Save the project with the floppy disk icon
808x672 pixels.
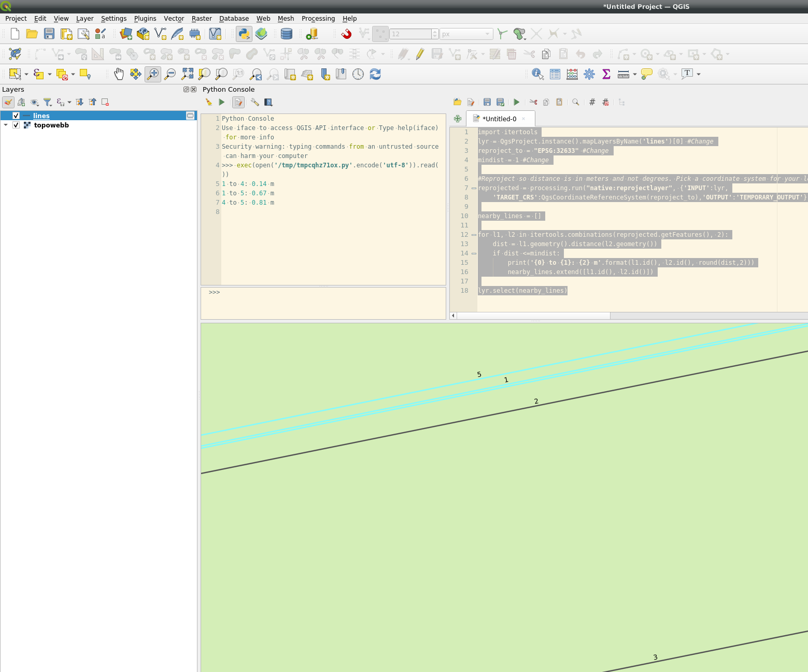[x=49, y=34]
